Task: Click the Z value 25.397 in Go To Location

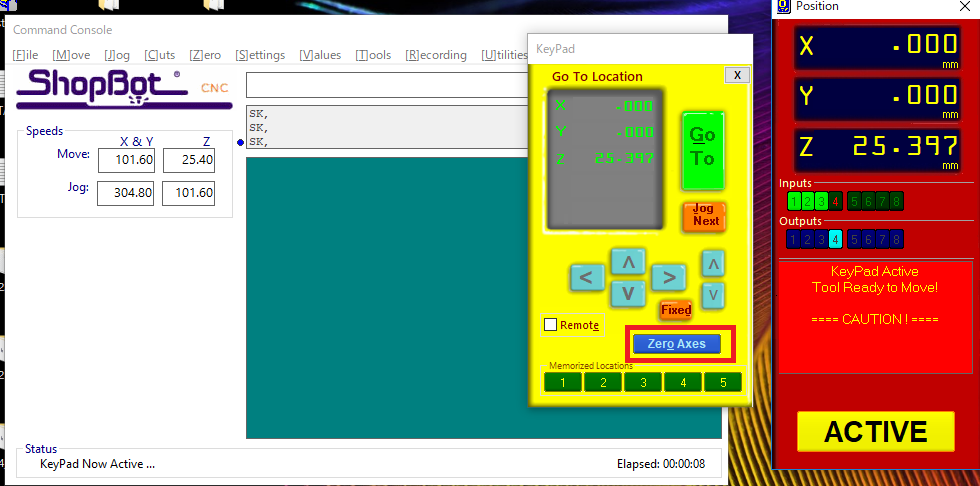Action: coord(624,159)
